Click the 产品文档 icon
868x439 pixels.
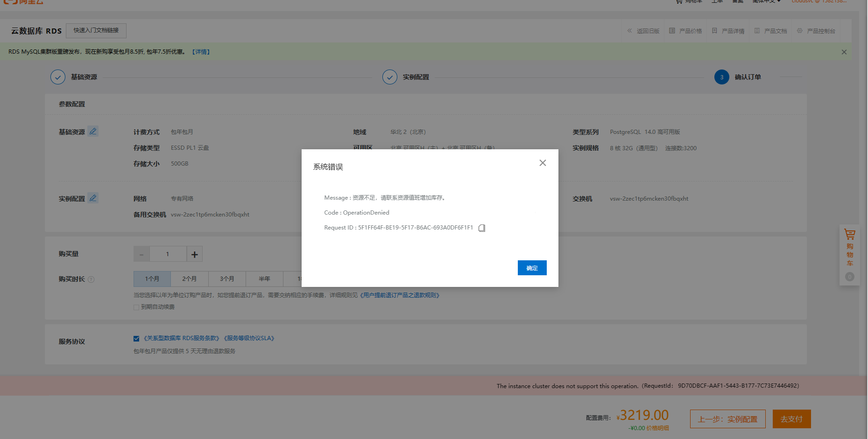click(x=757, y=31)
